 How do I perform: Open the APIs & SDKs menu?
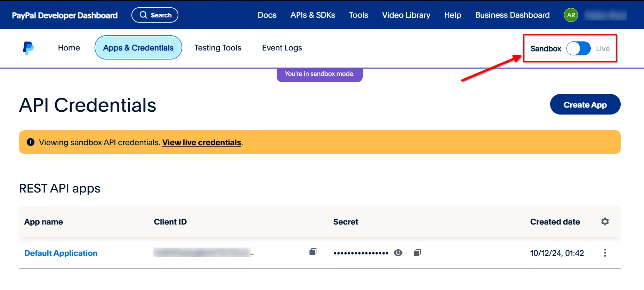(x=313, y=15)
